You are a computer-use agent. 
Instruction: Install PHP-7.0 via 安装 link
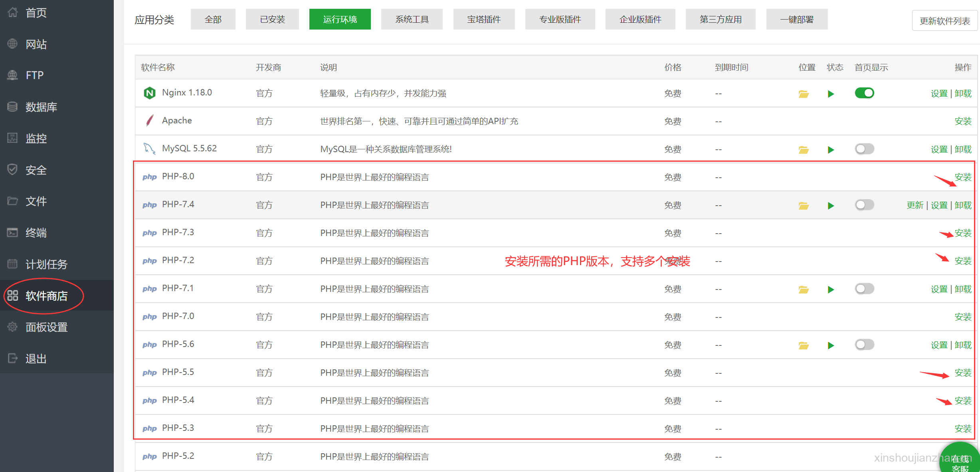963,317
